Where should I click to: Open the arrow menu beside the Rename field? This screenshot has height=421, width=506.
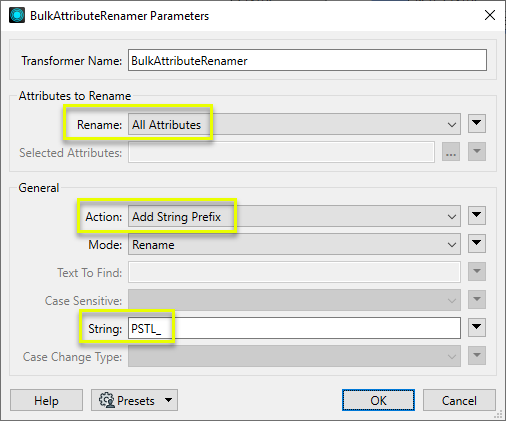pyautogui.click(x=477, y=124)
